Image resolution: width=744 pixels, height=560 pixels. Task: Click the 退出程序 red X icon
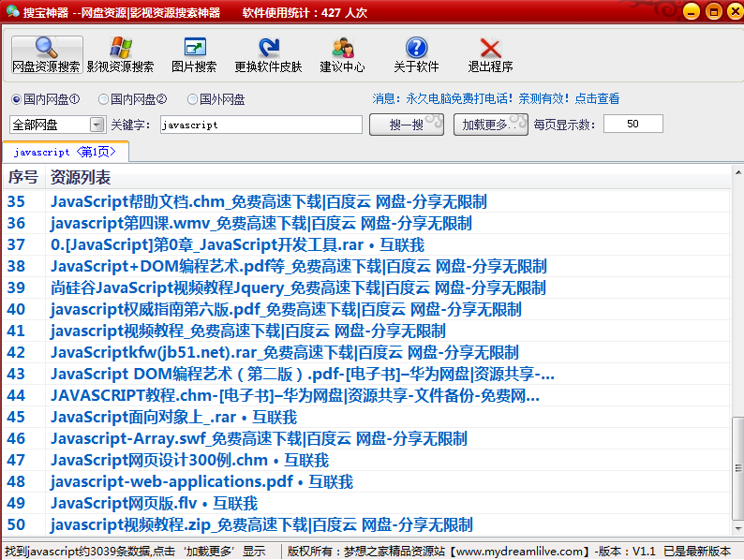pos(491,54)
